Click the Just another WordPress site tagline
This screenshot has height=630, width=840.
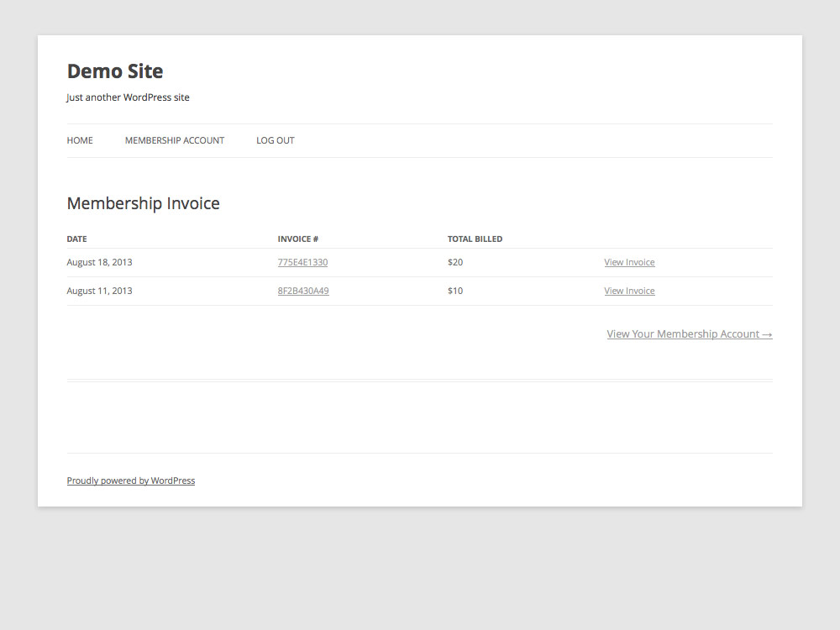[128, 97]
